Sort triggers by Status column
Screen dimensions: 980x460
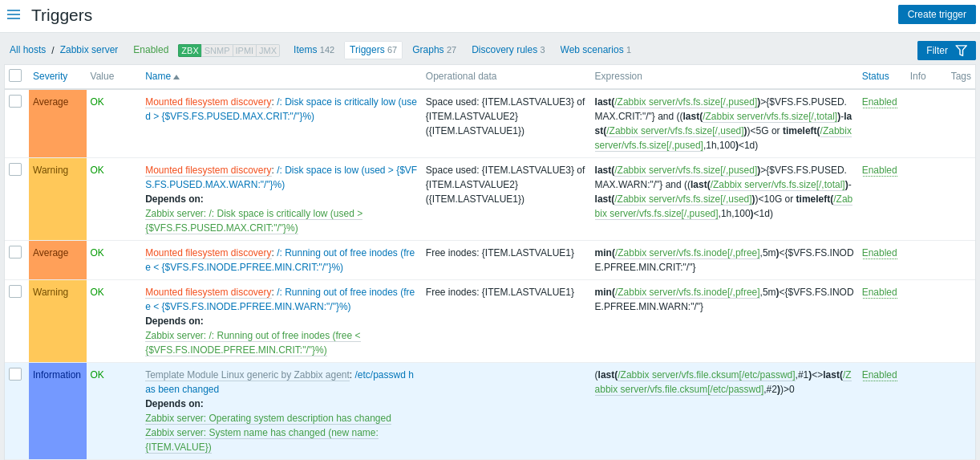click(875, 76)
